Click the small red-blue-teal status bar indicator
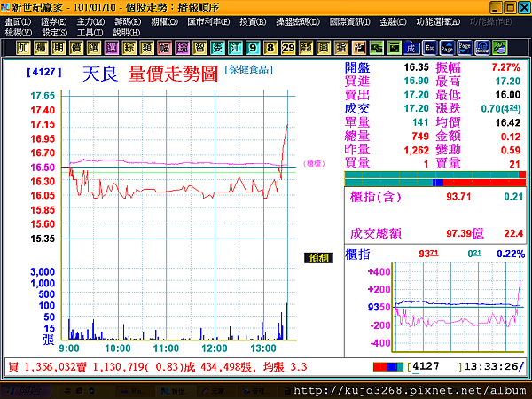532x399 pixels. tap(388, 367)
